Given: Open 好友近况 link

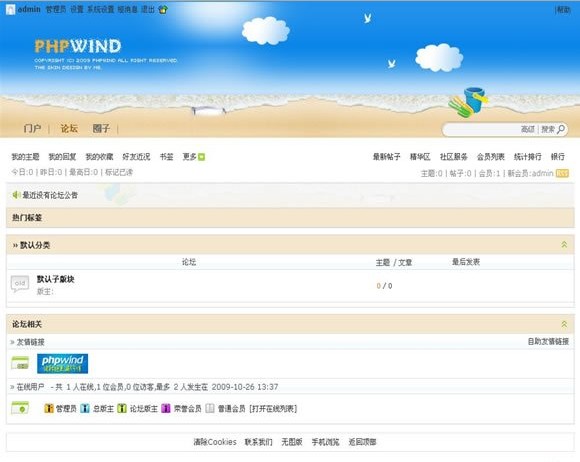Looking at the screenshot, I should (136, 157).
